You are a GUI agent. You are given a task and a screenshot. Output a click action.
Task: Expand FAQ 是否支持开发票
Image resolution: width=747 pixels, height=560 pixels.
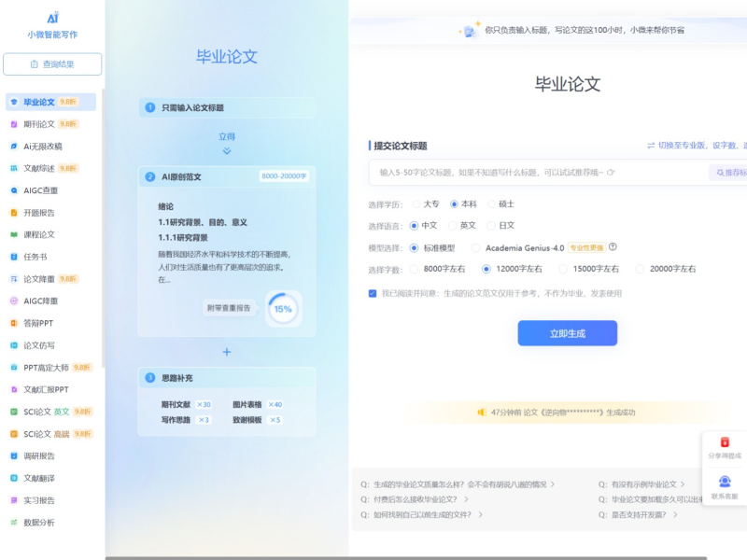tap(638, 514)
